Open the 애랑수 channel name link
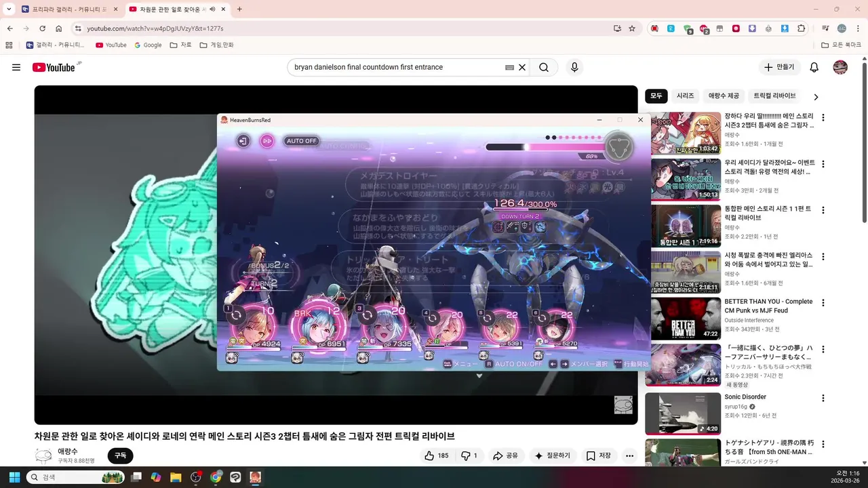868x488 pixels. pyautogui.click(x=68, y=451)
